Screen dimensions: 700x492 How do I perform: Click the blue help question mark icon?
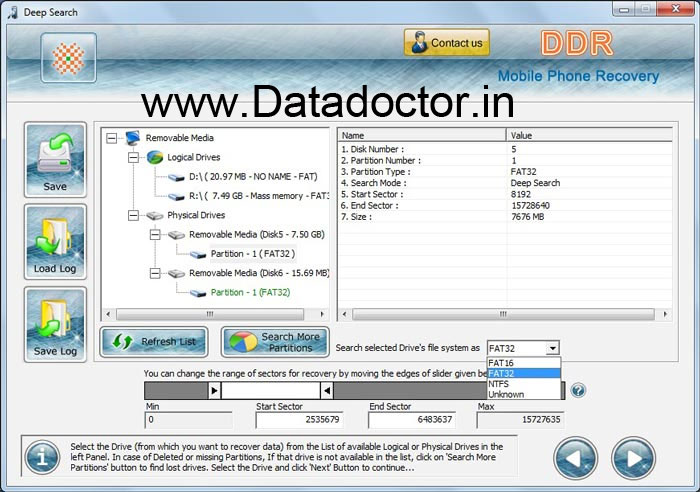click(x=578, y=391)
